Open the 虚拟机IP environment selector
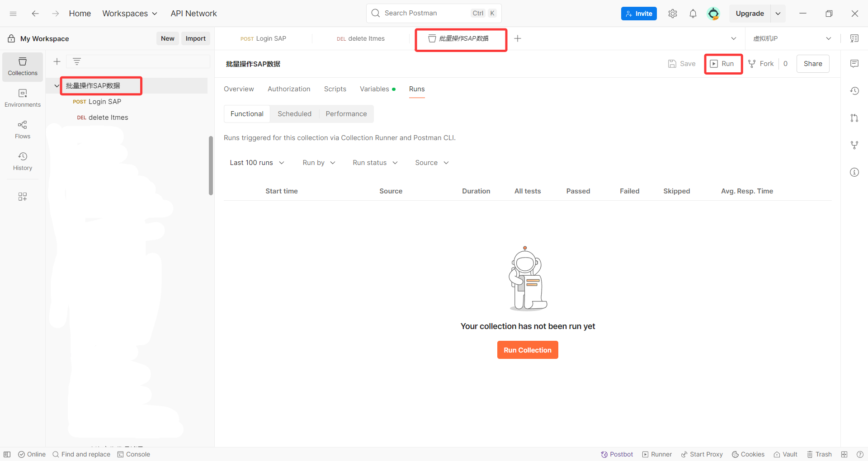This screenshot has height=461, width=868. coord(792,38)
